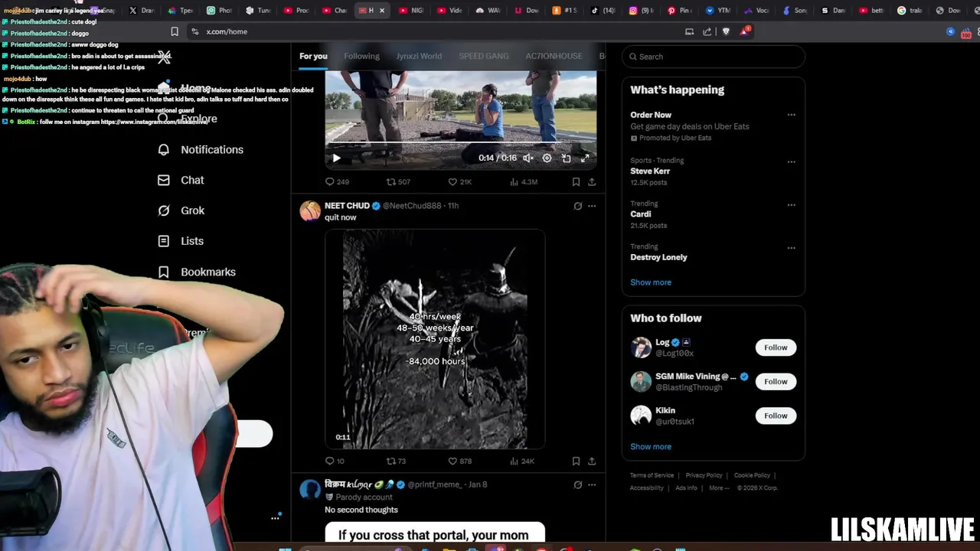
Task: Reply to top post with 249 comments
Action: pyautogui.click(x=337, y=181)
